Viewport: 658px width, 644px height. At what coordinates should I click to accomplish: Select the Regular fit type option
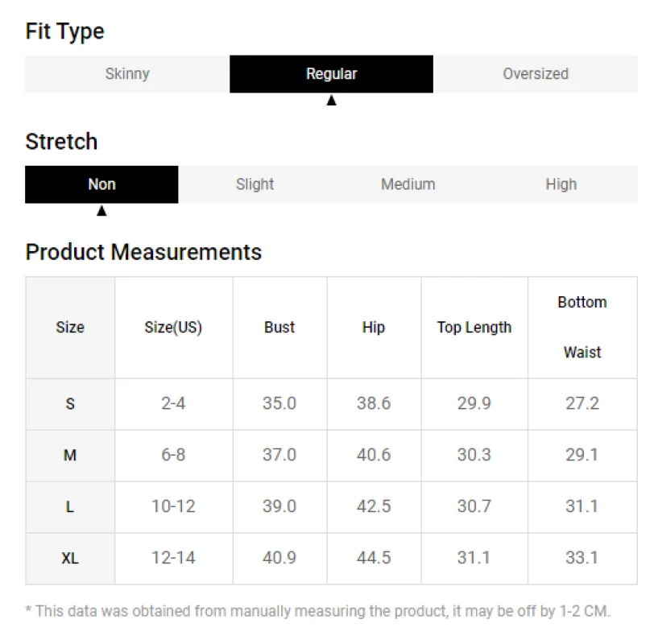331,74
